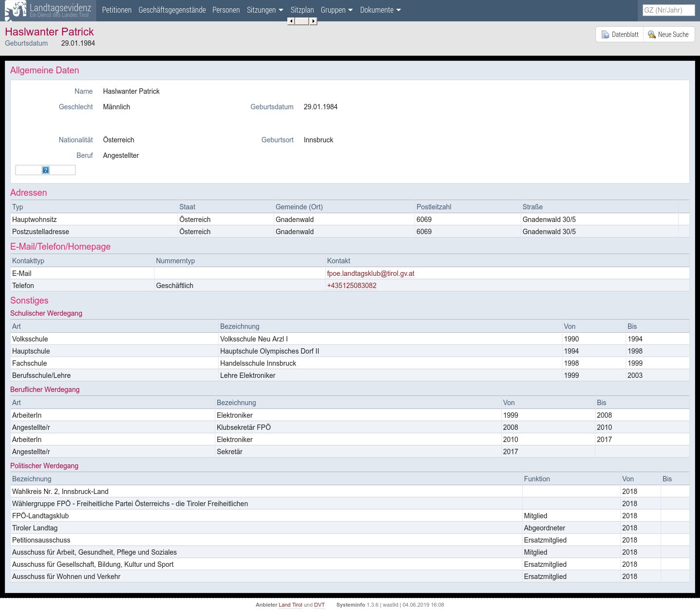The height and width of the screenshot is (612, 700).
Task: Select the Tiroler Landtag row
Action: [350, 528]
